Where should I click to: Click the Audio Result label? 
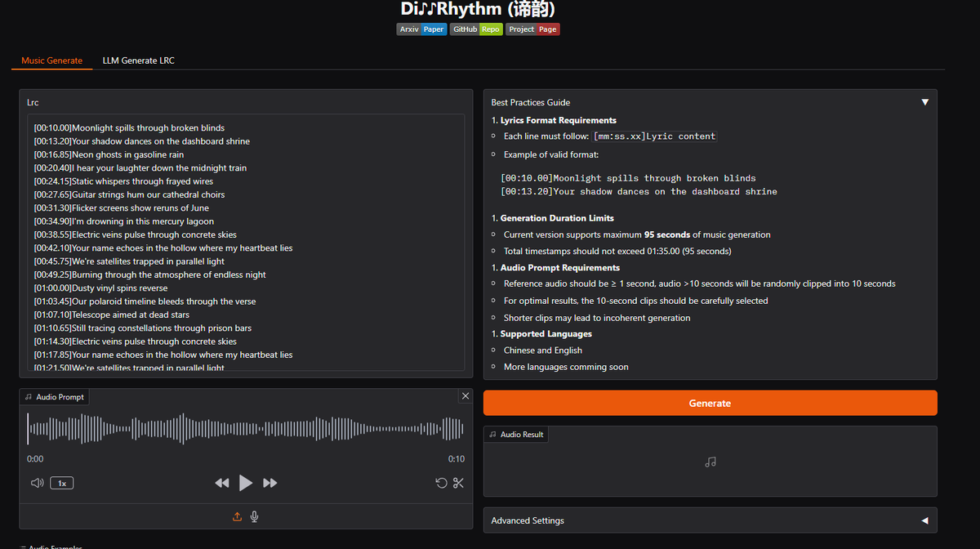click(516, 435)
